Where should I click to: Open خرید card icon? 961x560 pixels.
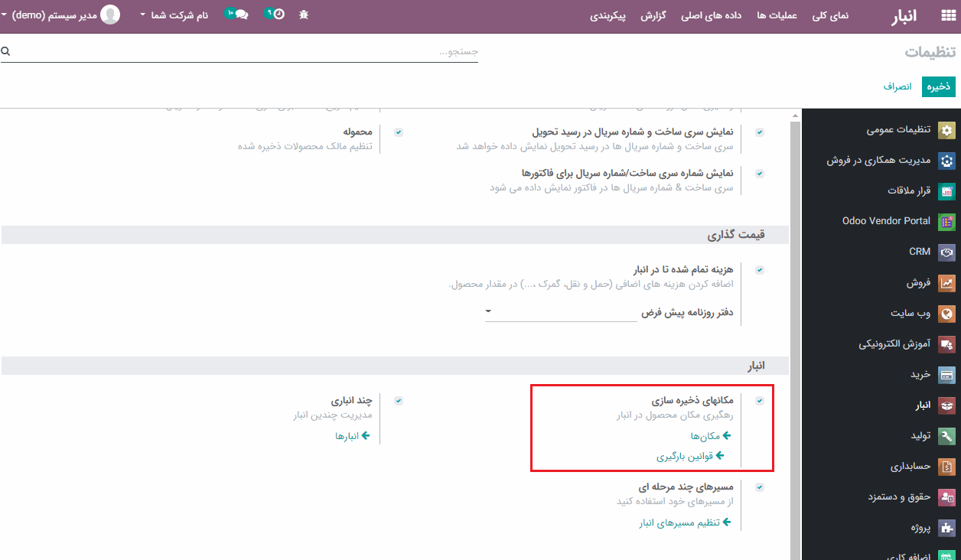(x=947, y=375)
